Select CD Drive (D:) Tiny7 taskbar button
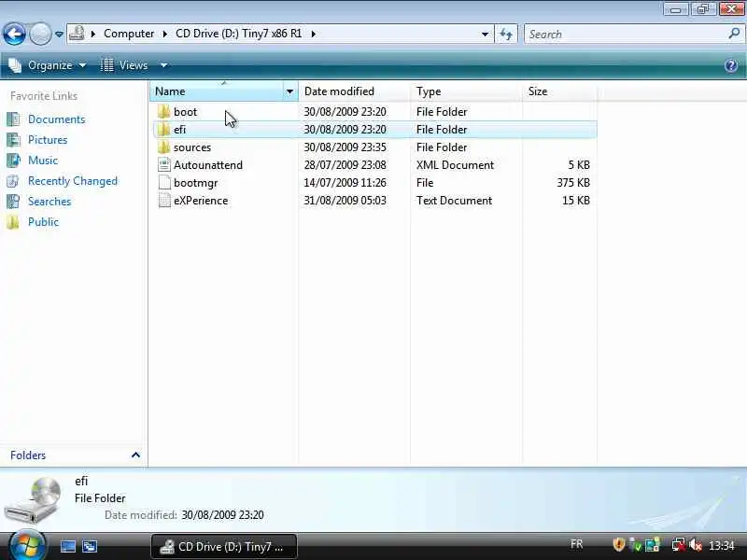747x560 pixels. [x=224, y=547]
